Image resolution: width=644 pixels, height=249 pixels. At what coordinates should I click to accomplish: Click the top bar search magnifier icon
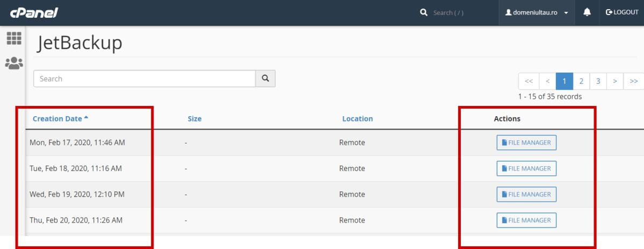click(424, 13)
